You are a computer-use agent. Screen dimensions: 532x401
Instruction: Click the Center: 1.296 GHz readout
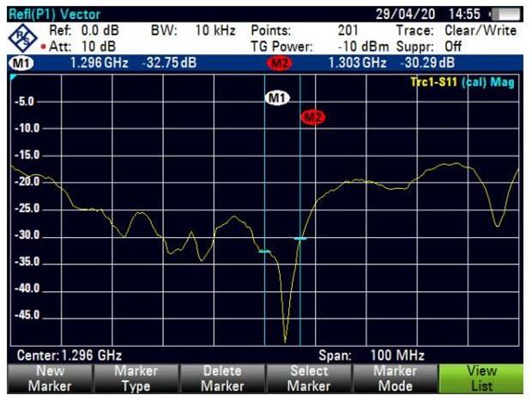tap(70, 355)
